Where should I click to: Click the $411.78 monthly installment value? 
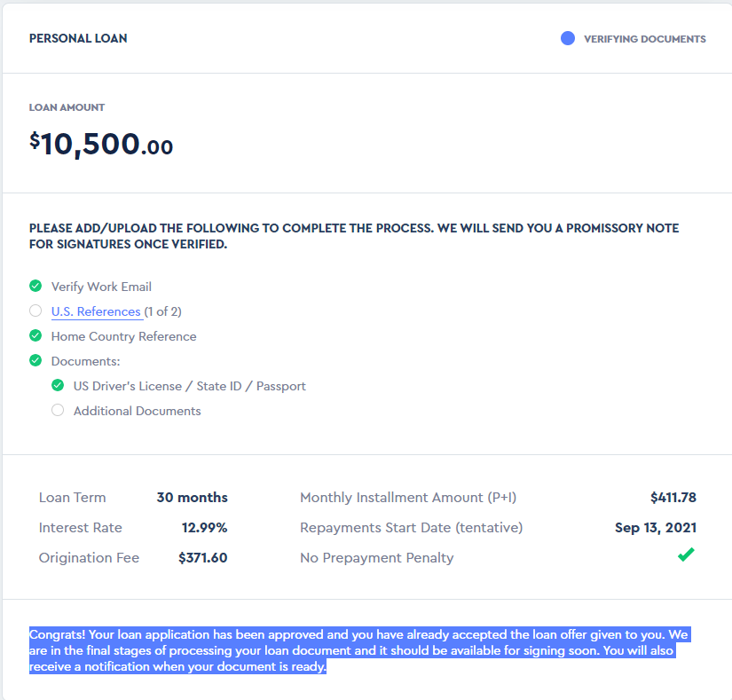pos(673,498)
